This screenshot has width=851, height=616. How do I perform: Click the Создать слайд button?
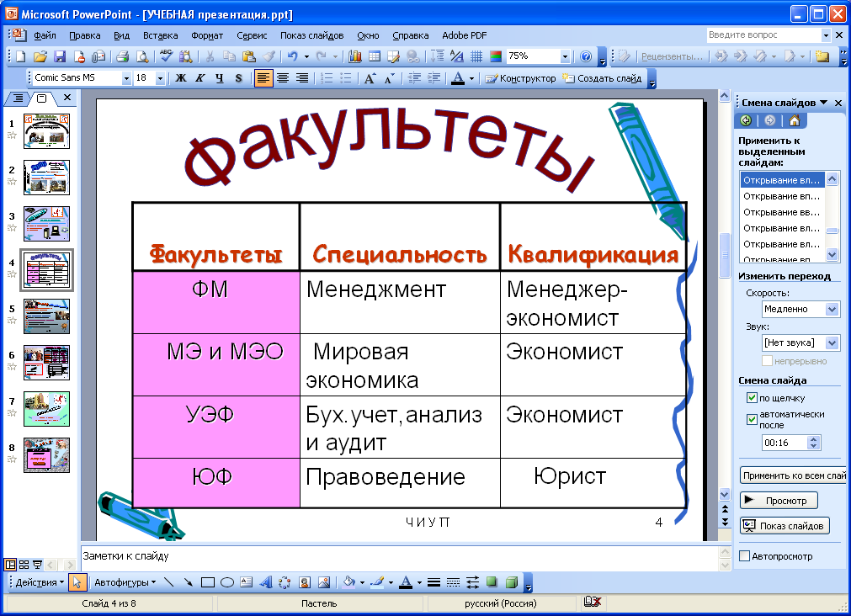point(602,78)
